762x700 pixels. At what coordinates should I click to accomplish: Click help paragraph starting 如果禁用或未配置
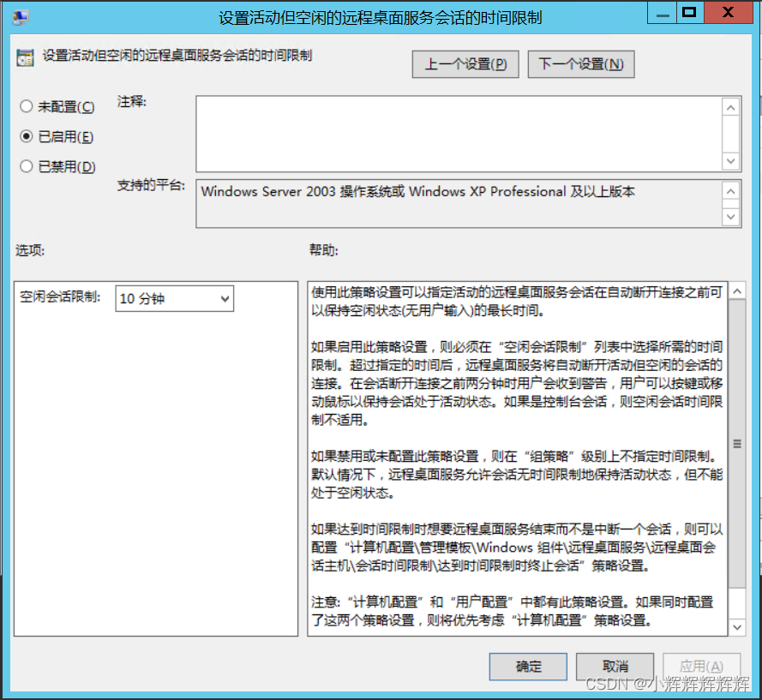point(517,475)
